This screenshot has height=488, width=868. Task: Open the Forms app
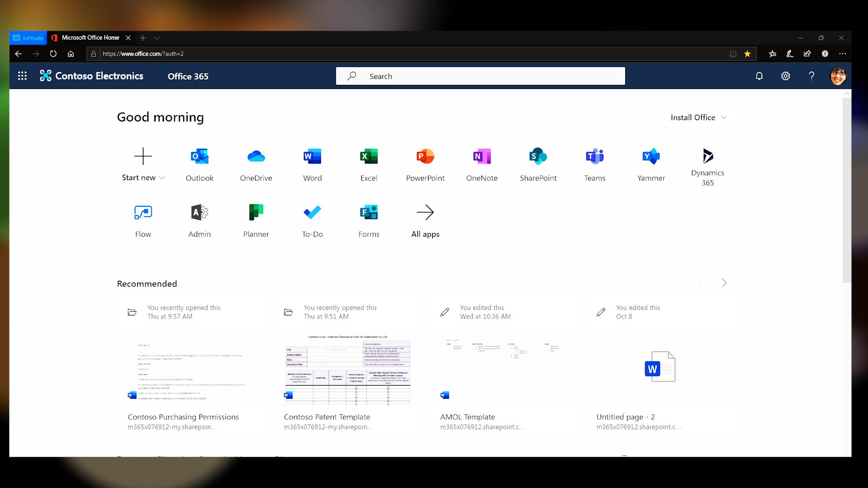[369, 221]
